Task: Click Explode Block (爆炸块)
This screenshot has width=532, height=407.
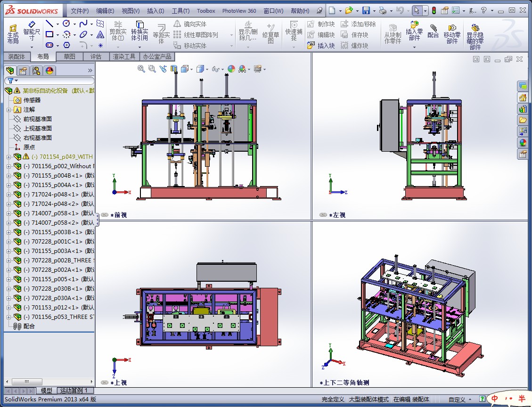Action: pyautogui.click(x=354, y=45)
